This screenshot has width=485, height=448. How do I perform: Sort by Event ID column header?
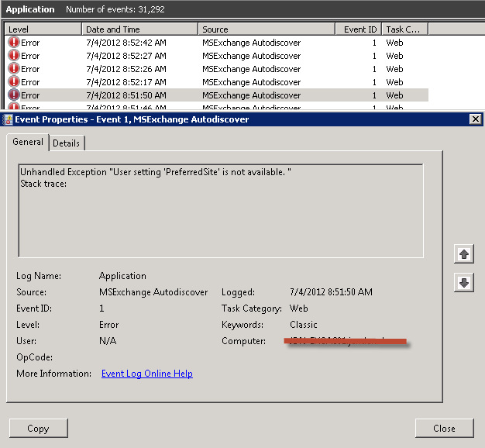pyautogui.click(x=359, y=29)
